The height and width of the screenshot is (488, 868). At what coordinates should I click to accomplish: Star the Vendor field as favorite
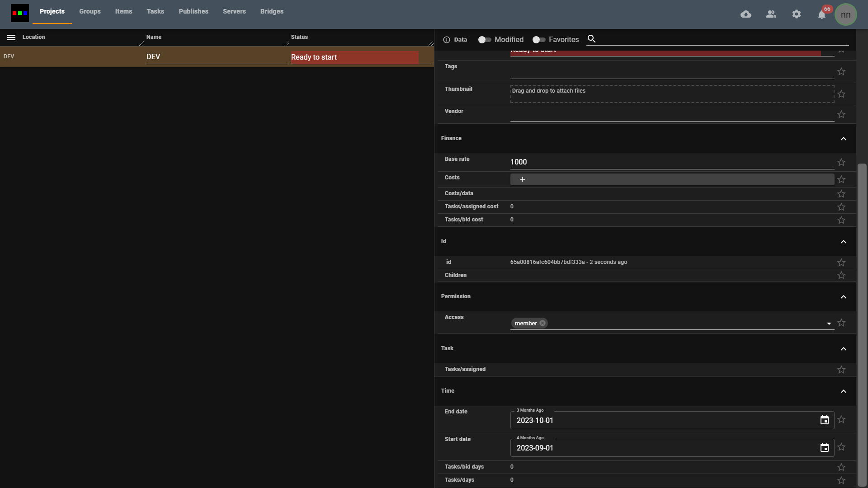(841, 115)
